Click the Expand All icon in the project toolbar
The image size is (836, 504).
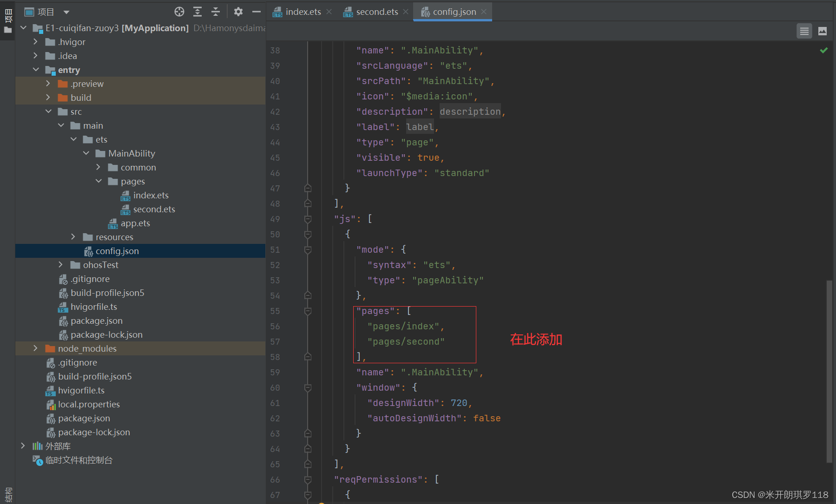click(x=197, y=12)
